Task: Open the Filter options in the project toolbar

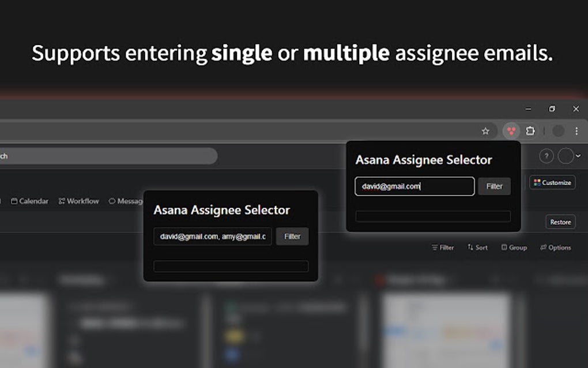Action: 443,247
